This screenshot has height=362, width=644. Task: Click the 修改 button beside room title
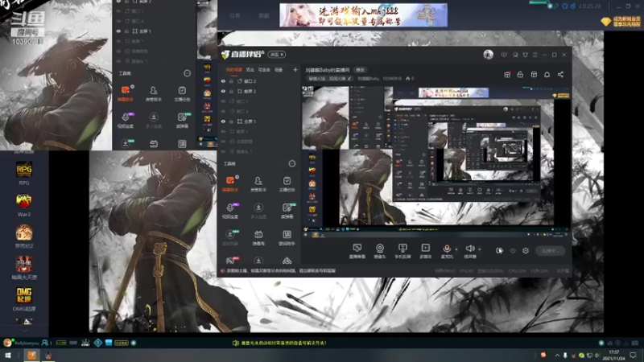click(x=360, y=70)
